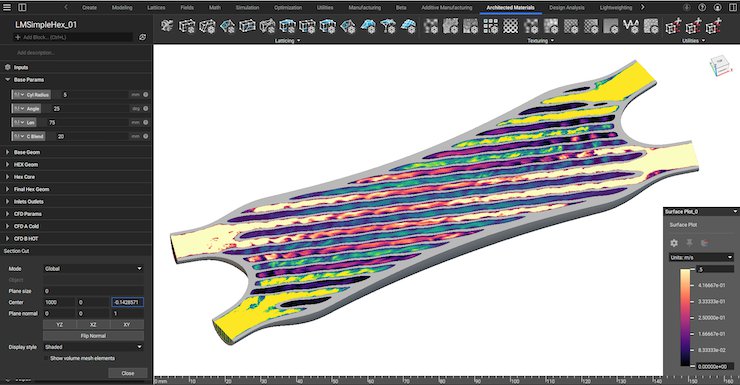Click the Flip Normal button
740x385 pixels.
click(93, 336)
